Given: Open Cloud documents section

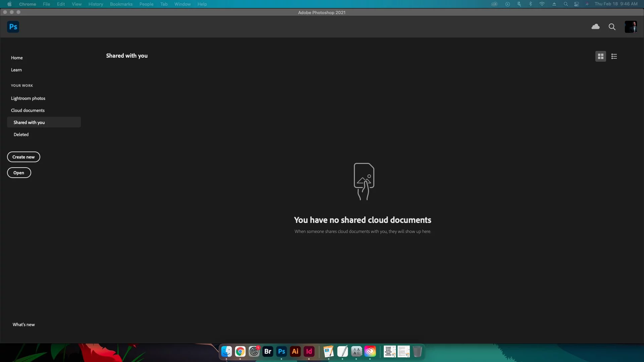Looking at the screenshot, I should point(28,110).
